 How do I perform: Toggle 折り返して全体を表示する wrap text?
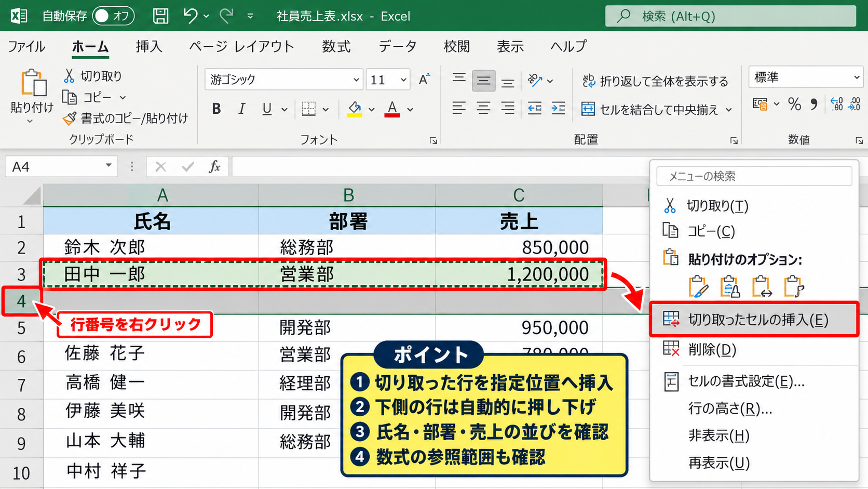[x=655, y=81]
